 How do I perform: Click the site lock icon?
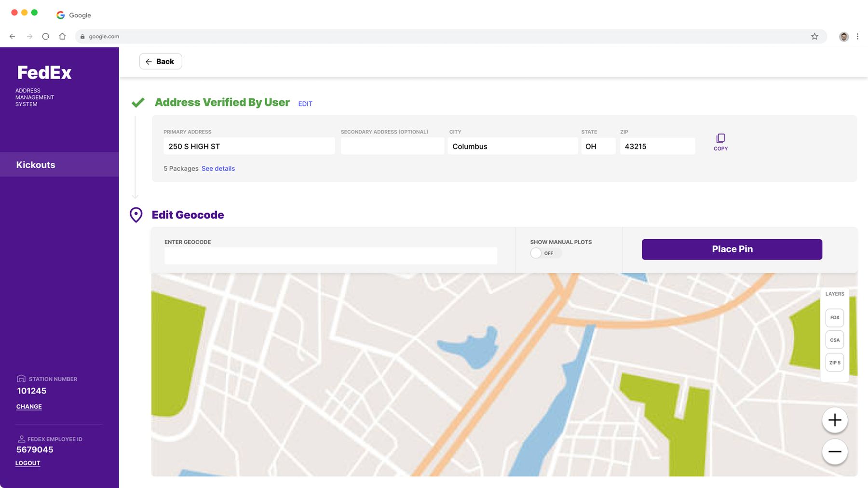coord(82,37)
